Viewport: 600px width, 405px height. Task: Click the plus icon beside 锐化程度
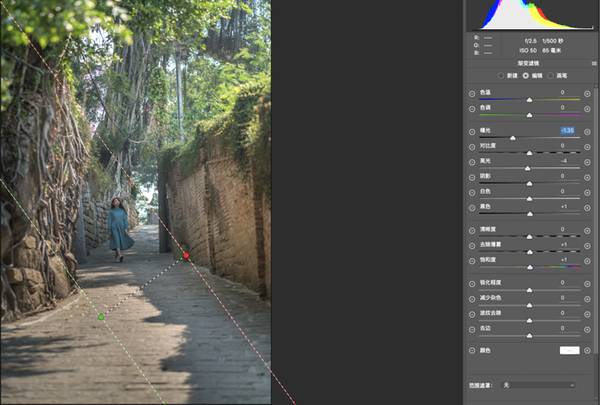(588, 283)
